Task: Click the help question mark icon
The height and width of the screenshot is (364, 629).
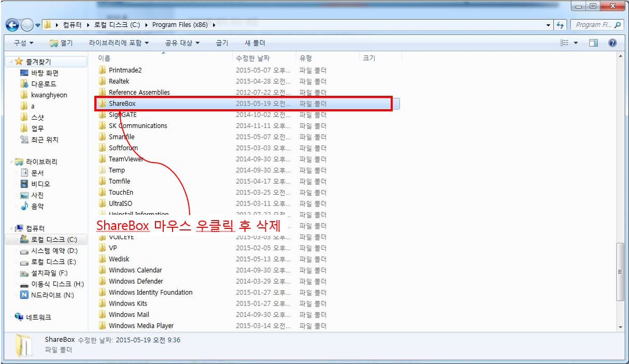Action: click(612, 43)
